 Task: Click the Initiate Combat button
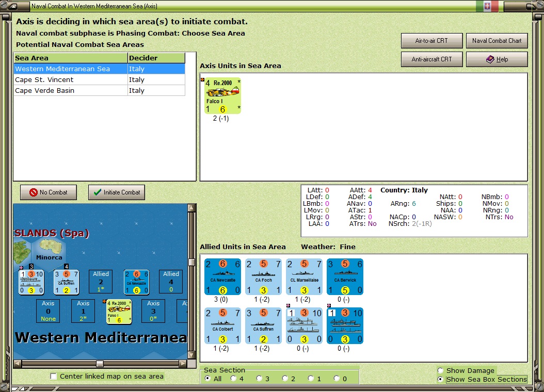[117, 192]
